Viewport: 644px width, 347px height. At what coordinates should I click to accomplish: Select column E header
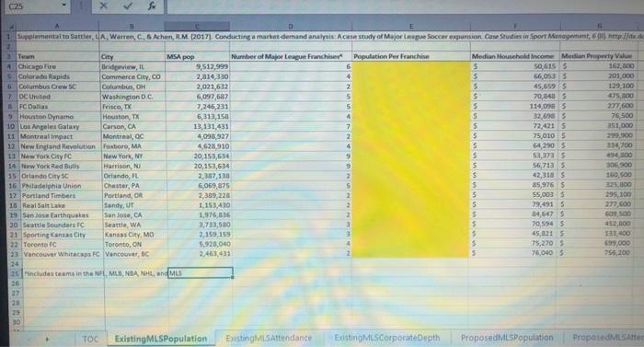coord(410,26)
